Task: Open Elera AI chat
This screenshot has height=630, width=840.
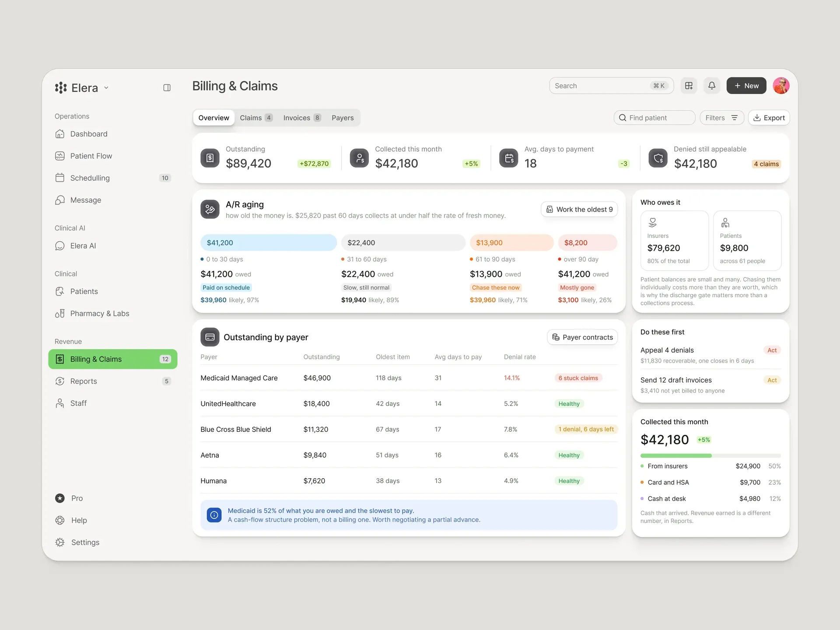Action: [x=113, y=246]
